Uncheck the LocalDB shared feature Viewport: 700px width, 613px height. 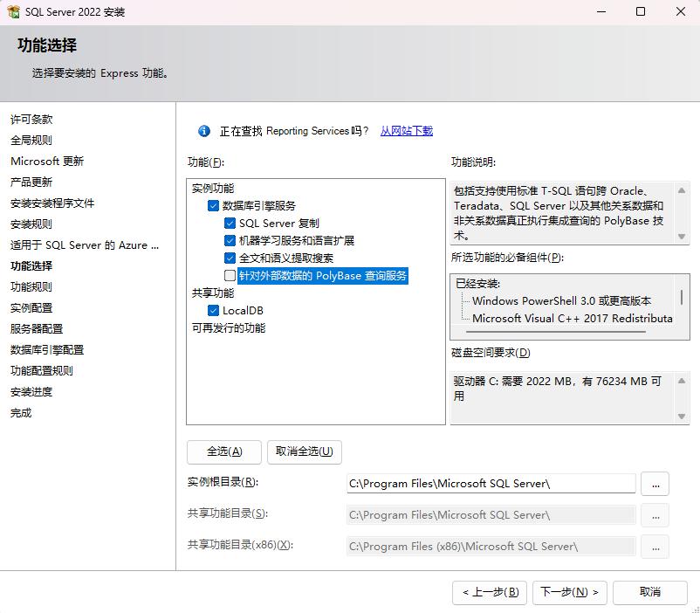click(214, 311)
